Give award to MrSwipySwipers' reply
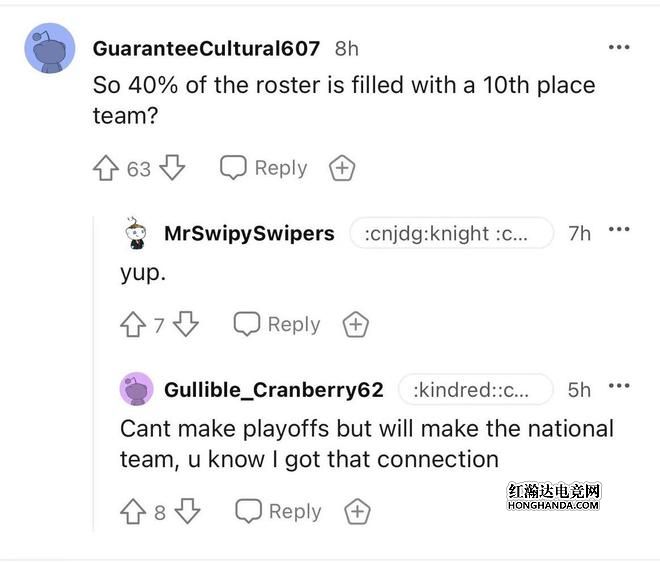This screenshot has width=660, height=563. coord(356,325)
